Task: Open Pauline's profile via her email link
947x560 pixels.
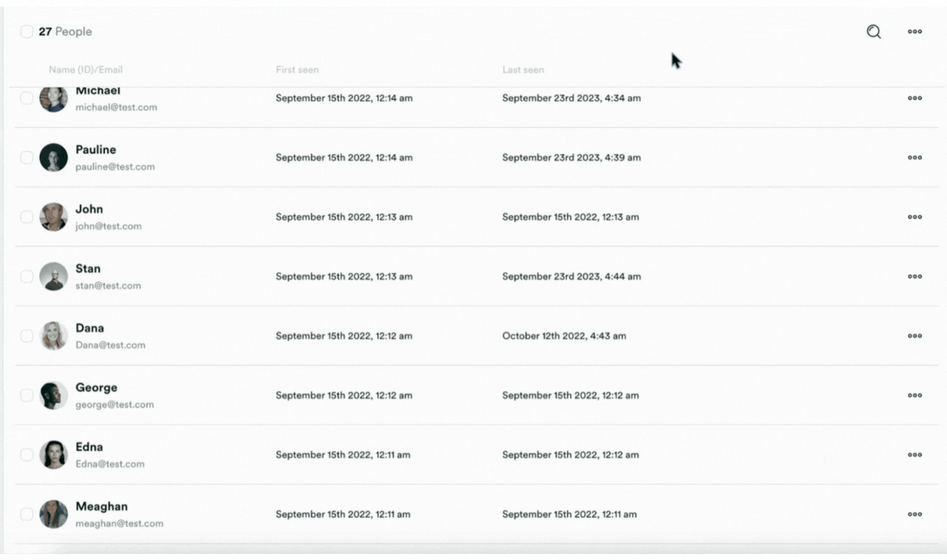Action: pyautogui.click(x=115, y=166)
